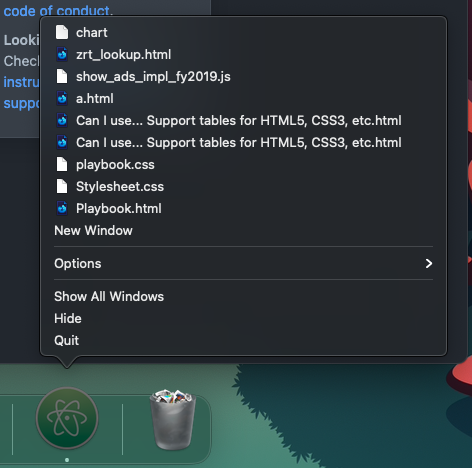Open the Atom app icon in the Dock

(x=67, y=418)
